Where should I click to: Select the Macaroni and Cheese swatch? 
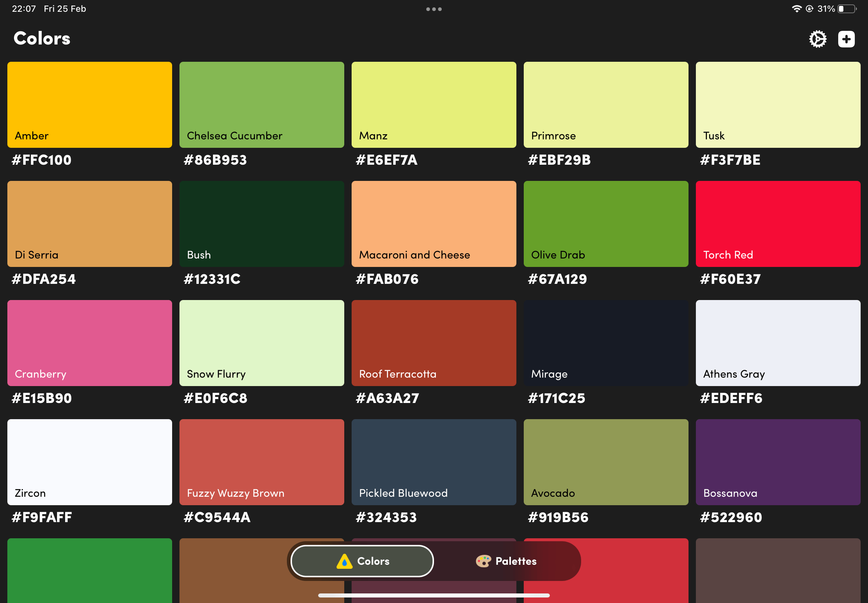pos(433,224)
